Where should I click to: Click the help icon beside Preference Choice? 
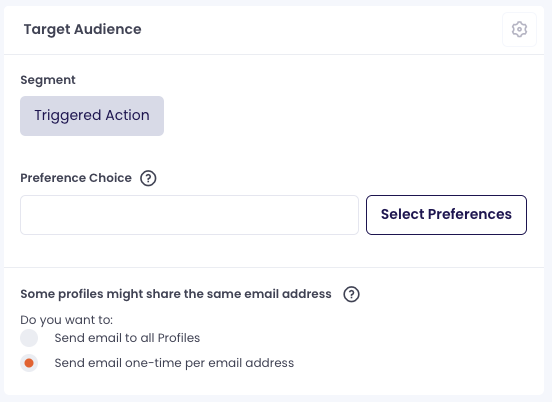(x=148, y=178)
